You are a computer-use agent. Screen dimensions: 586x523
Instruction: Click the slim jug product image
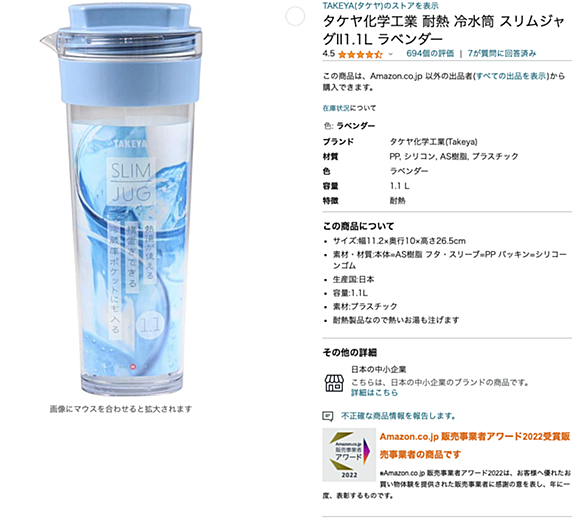click(x=121, y=200)
